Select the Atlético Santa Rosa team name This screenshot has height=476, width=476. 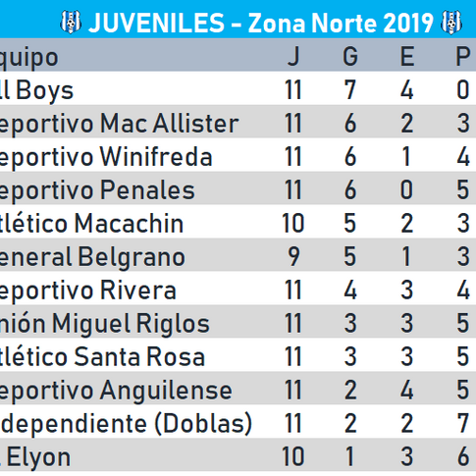tap(102, 356)
